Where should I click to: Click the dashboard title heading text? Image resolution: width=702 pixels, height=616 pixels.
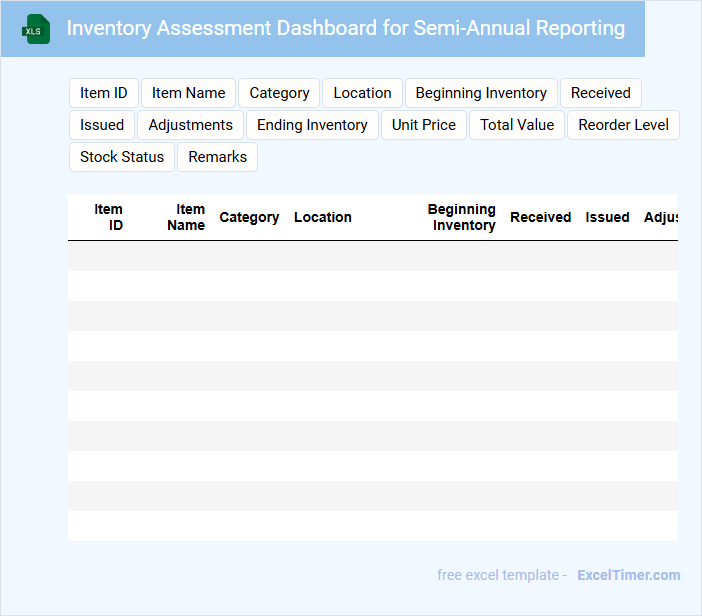tap(345, 28)
